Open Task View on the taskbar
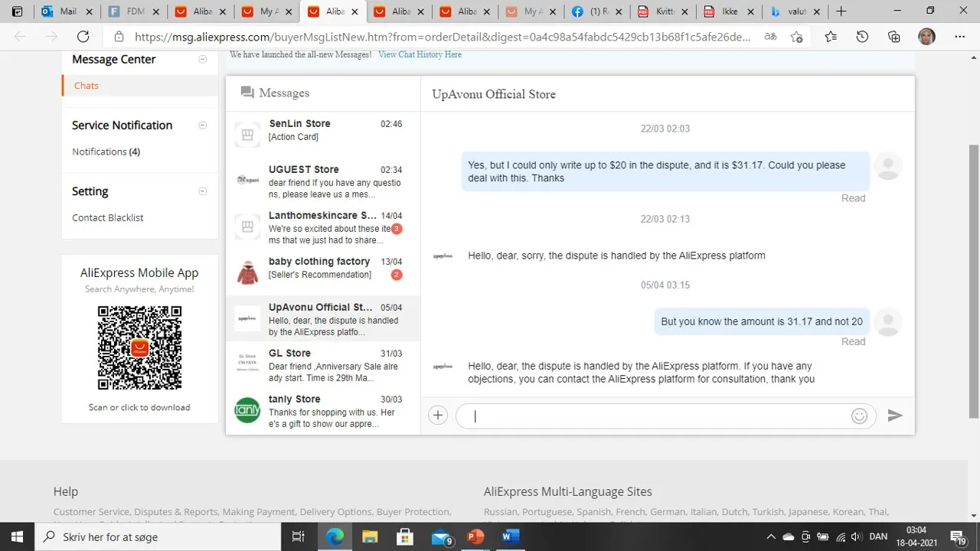980x551 pixels. pos(299,536)
